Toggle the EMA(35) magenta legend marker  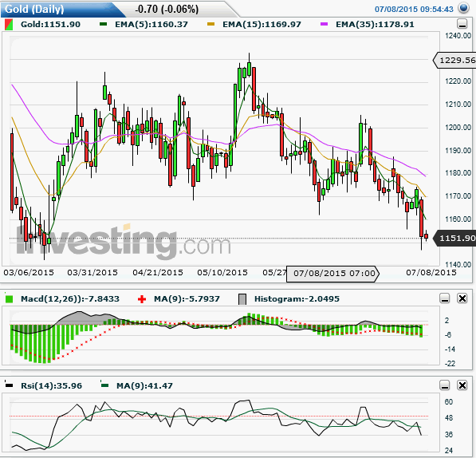click(324, 24)
